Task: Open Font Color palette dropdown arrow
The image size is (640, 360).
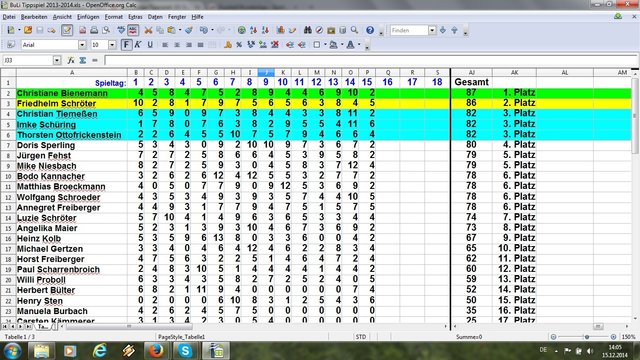Action: (359, 45)
